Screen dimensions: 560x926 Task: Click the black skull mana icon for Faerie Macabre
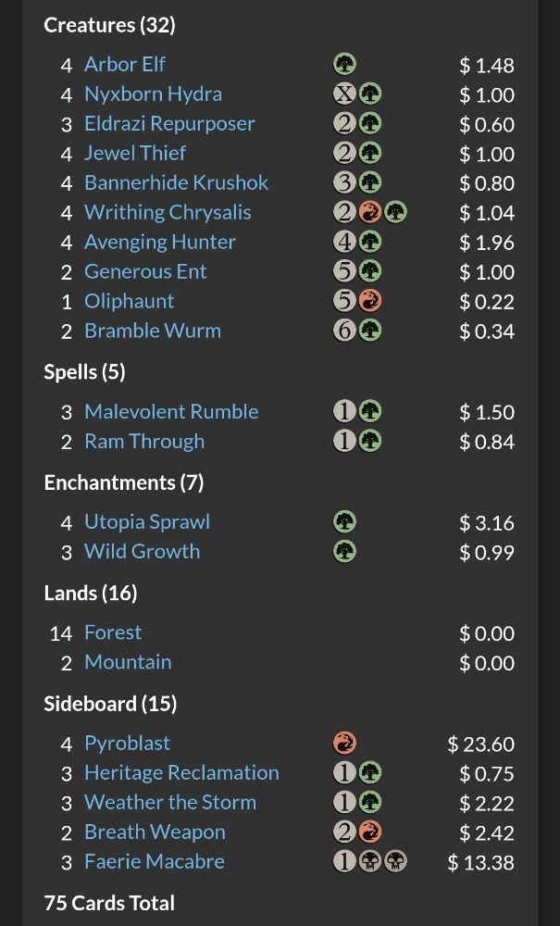point(370,862)
